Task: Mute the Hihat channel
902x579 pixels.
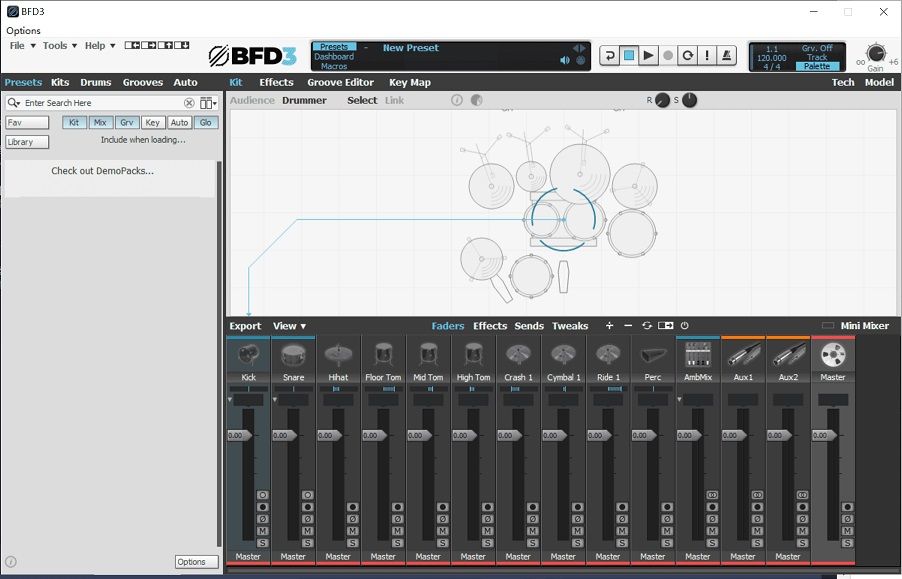Action: pos(352,531)
